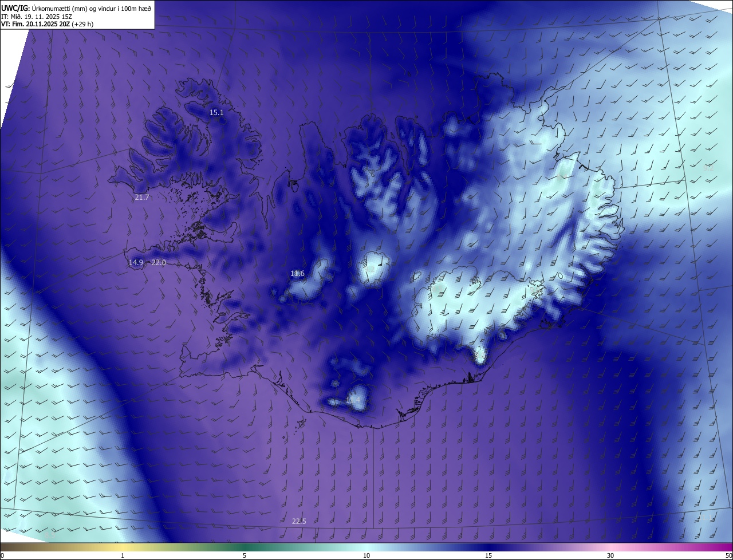Image resolution: width=733 pixels, height=560 pixels.
Task: Click the 50 tick on the color scale
Action: point(728,555)
